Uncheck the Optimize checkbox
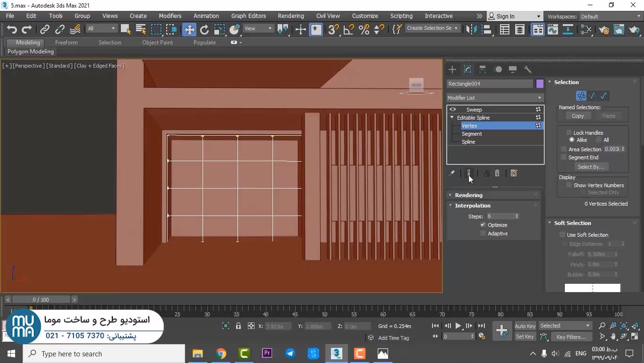 tap(483, 225)
